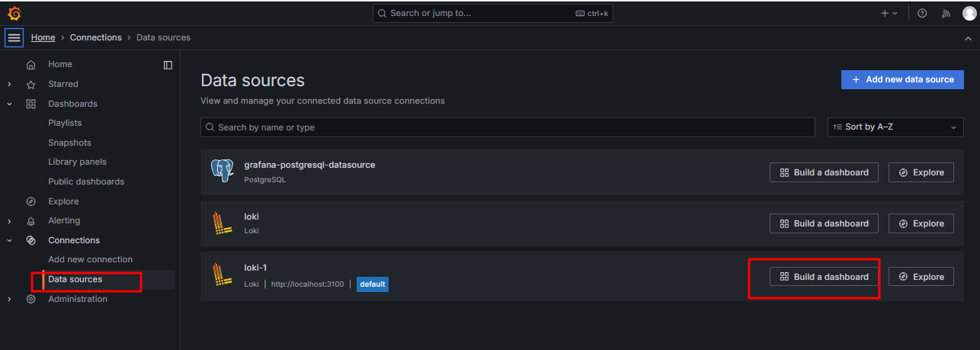Image resolution: width=980 pixels, height=350 pixels.
Task: Click the Administration gear icon
Action: pos(31,299)
